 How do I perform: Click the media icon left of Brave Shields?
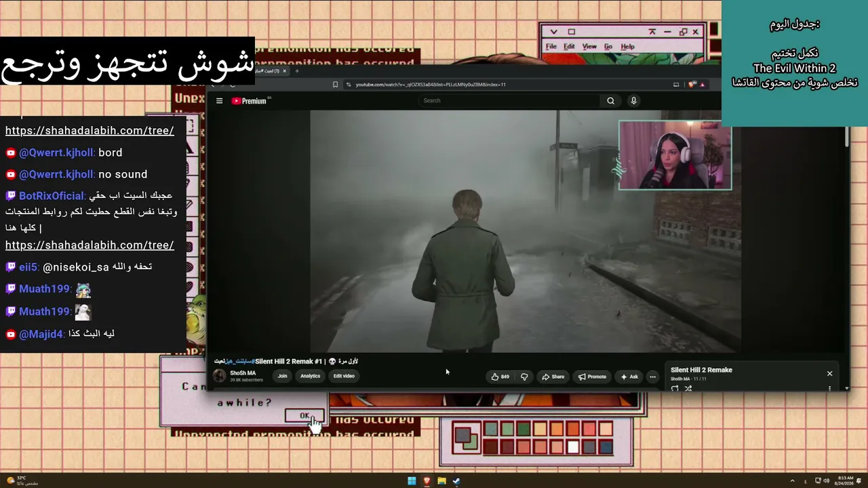(676, 85)
